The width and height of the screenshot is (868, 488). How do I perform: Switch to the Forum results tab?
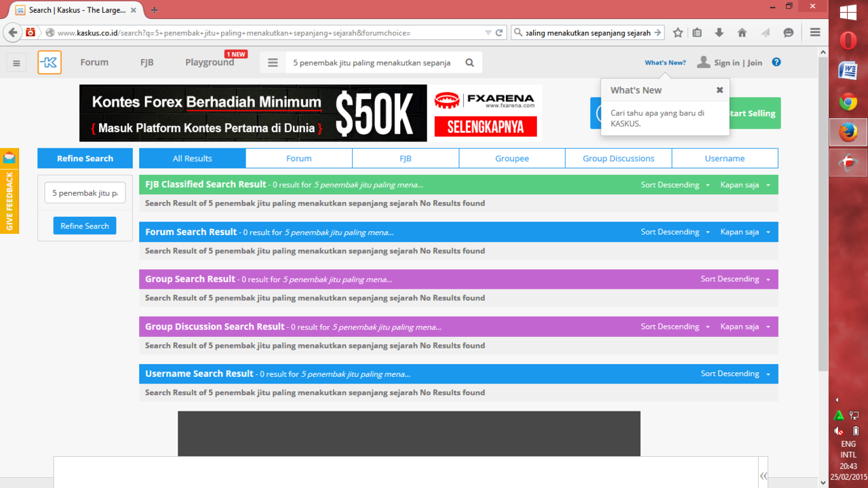pyautogui.click(x=299, y=158)
